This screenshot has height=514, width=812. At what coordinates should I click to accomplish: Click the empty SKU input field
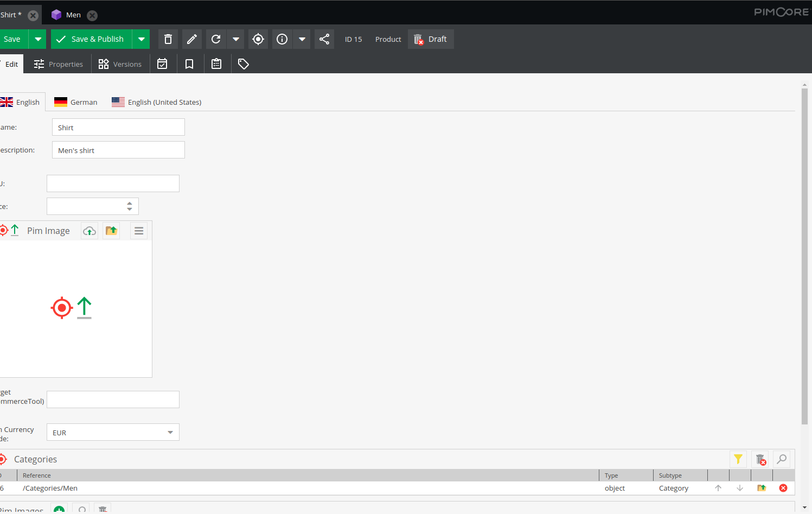[113, 183]
